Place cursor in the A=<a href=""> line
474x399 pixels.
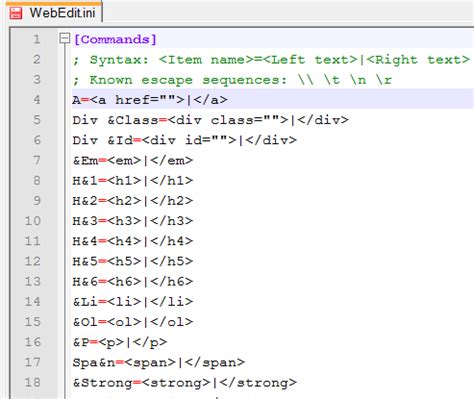pyautogui.click(x=150, y=100)
